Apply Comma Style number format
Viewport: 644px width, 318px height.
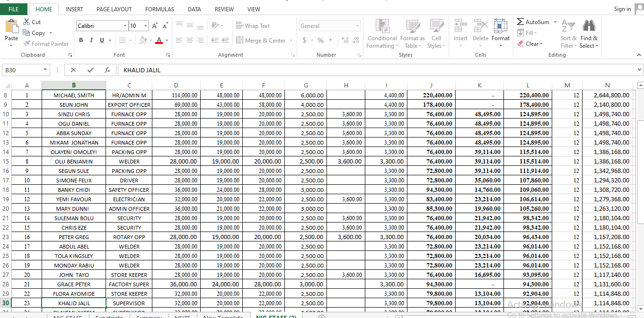click(331, 41)
